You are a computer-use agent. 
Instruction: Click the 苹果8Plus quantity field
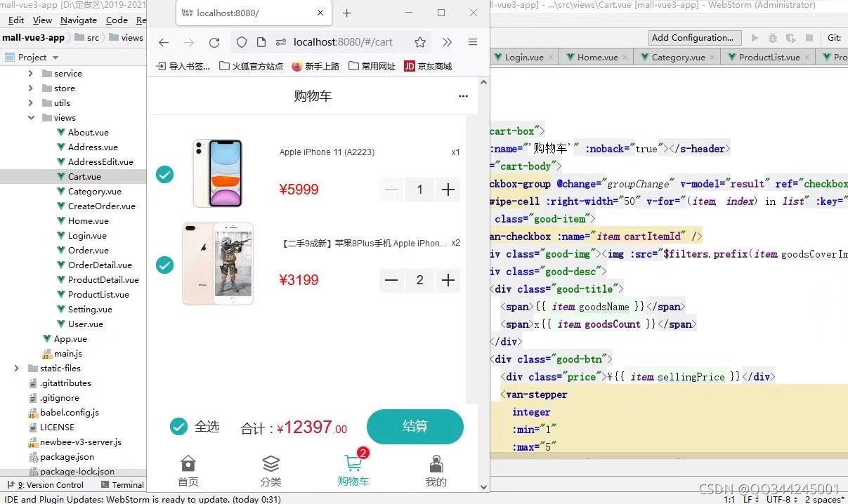pyautogui.click(x=420, y=280)
